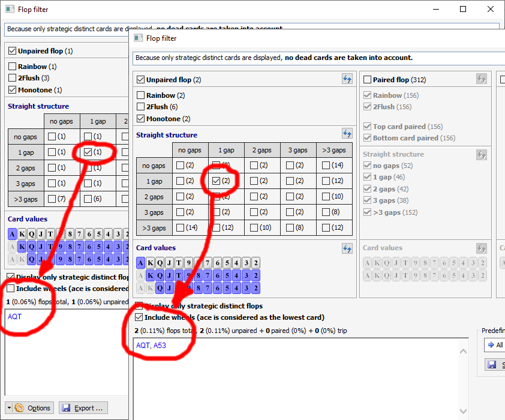Toggle the third-row 2 card in the front window
This screenshot has width=505, height=420.
(255, 288)
